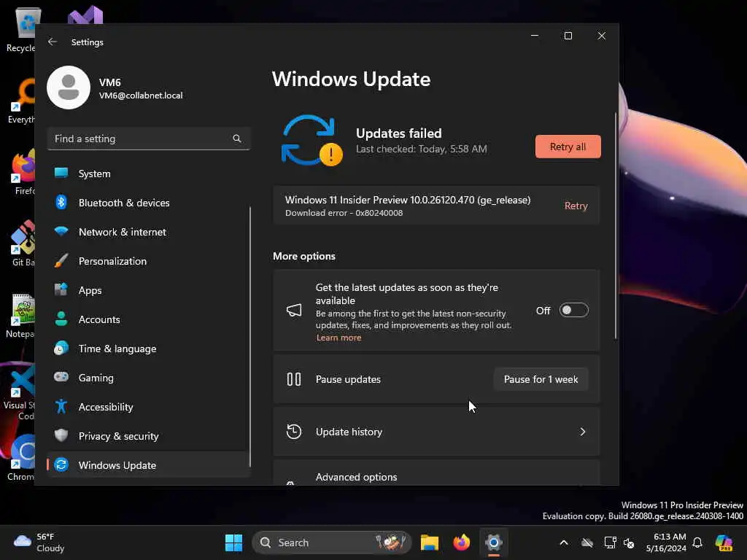This screenshot has height=560, width=747.
Task: Open Firefox from the taskbar
Action: [461, 542]
